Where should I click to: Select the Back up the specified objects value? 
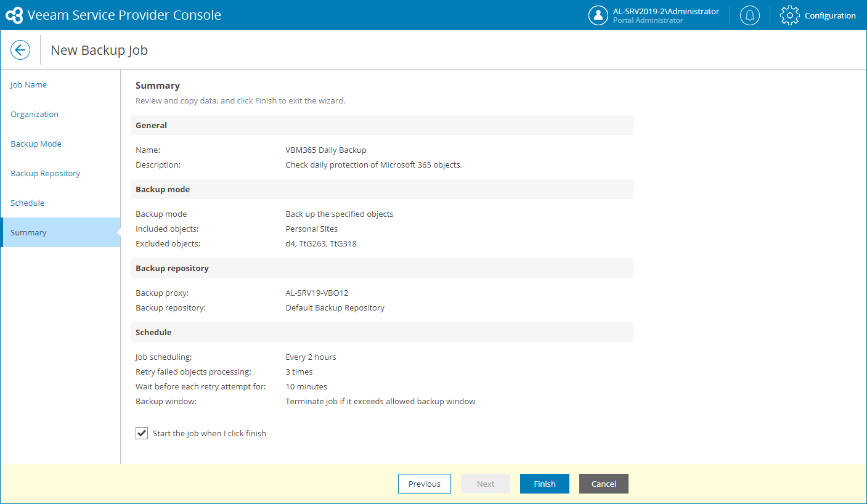pyautogui.click(x=340, y=214)
